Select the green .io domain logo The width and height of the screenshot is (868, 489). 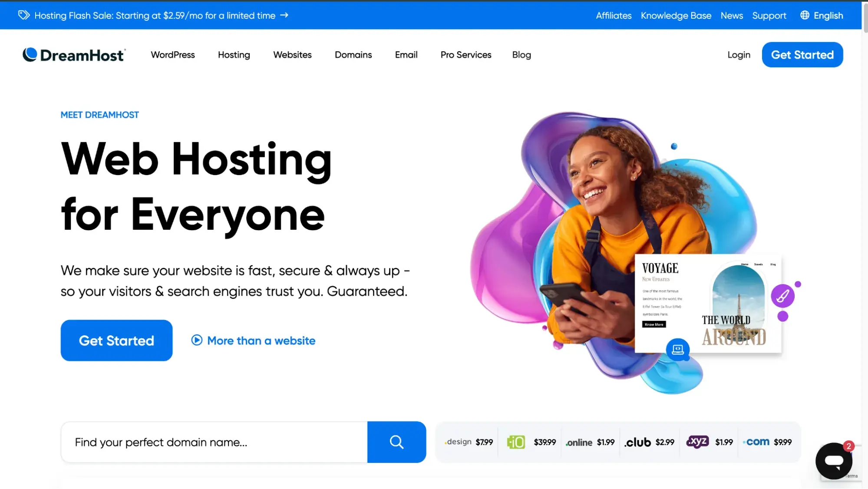pos(516,442)
